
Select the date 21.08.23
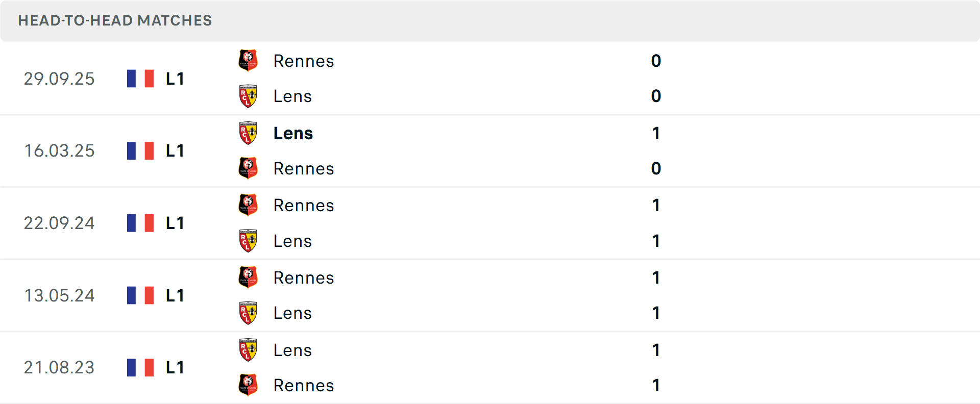[59, 367]
